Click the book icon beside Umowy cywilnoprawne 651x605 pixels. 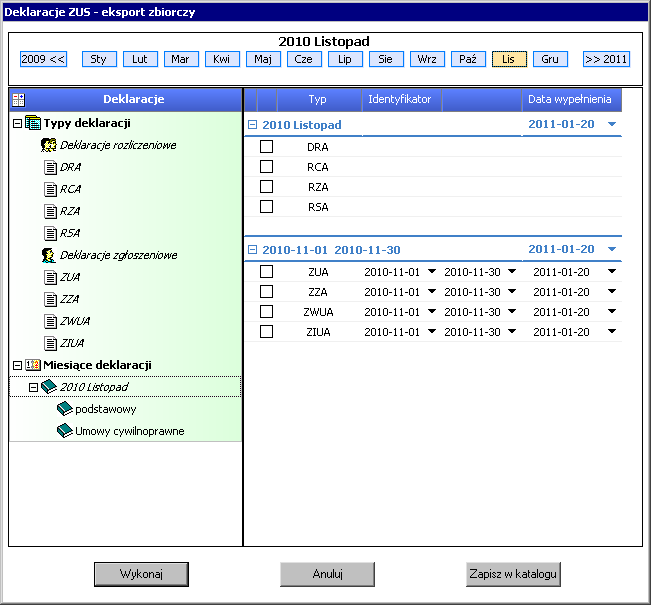(x=65, y=431)
